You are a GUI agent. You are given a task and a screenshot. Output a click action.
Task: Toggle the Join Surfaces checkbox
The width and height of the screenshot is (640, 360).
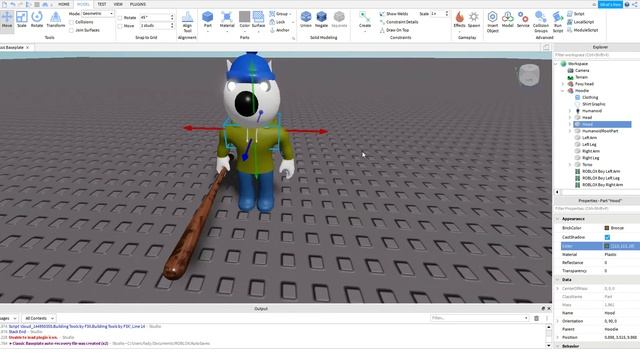71,30
